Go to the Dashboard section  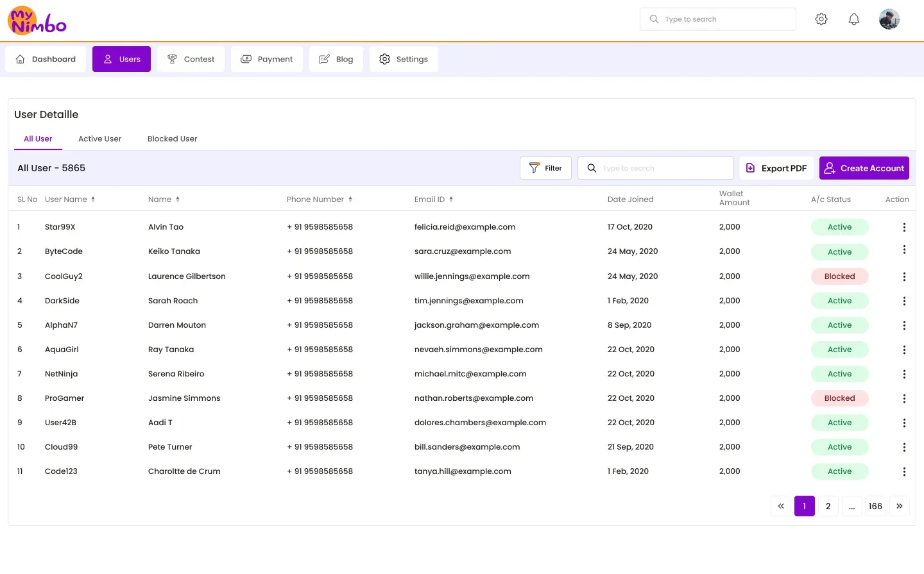click(46, 59)
